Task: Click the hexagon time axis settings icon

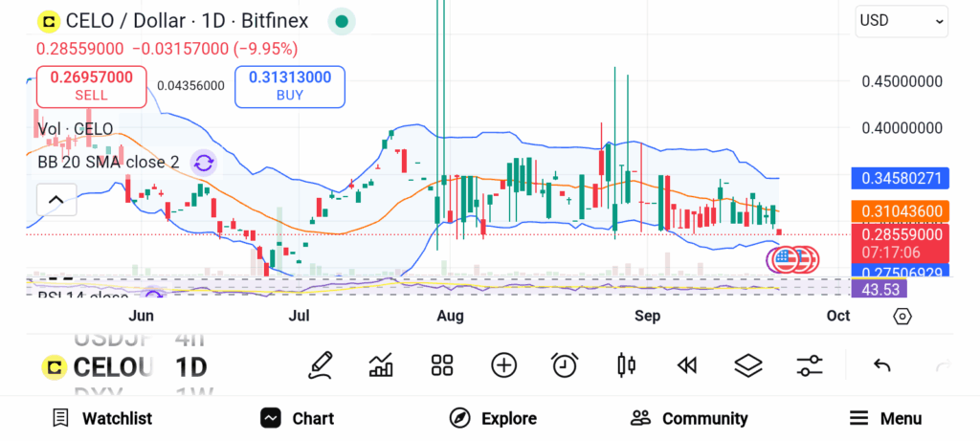Action: click(x=902, y=316)
